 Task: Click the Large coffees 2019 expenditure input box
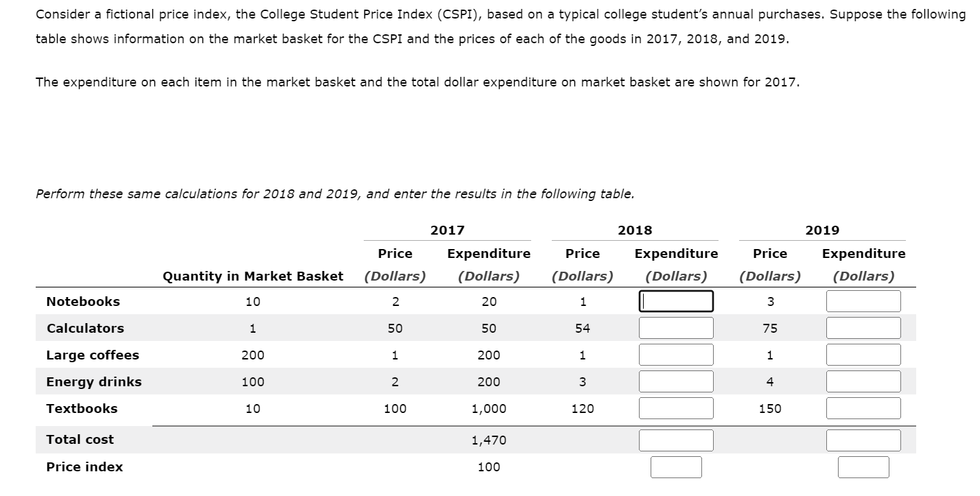pos(863,354)
